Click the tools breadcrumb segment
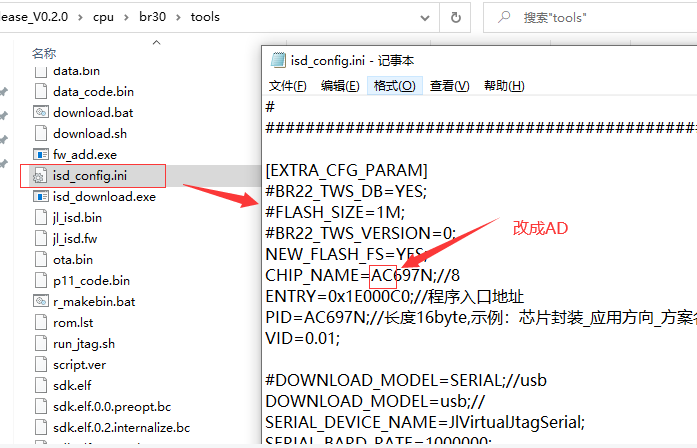 [205, 17]
